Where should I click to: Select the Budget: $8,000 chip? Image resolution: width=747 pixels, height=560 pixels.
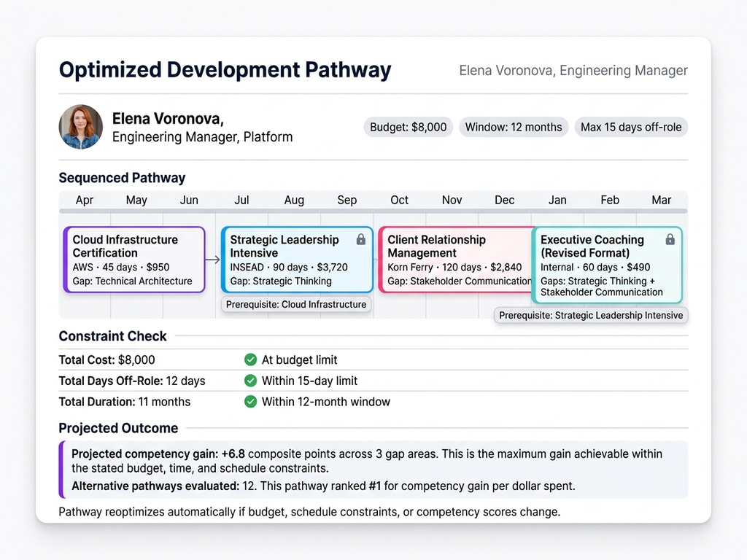[408, 127]
